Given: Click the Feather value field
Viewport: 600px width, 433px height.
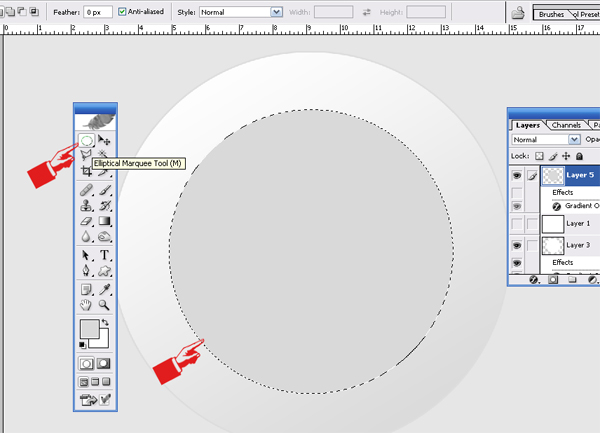Looking at the screenshot, I should point(98,12).
